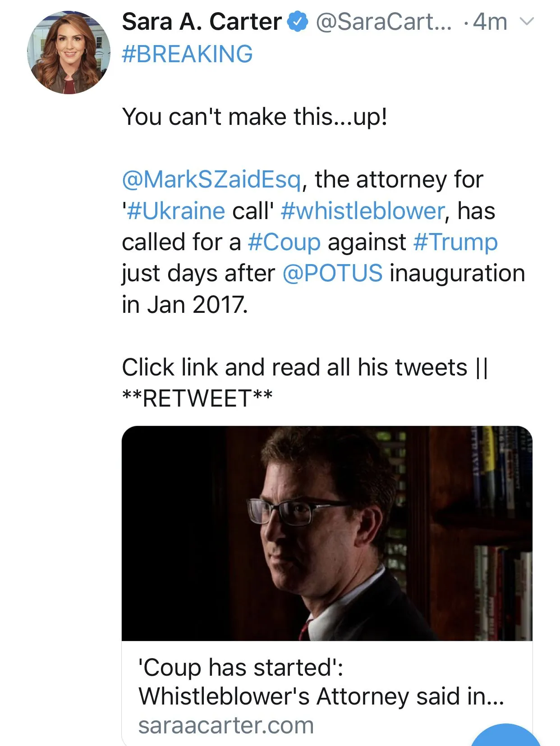
Task: Click the saraacarter.com domain label
Action: click(226, 725)
